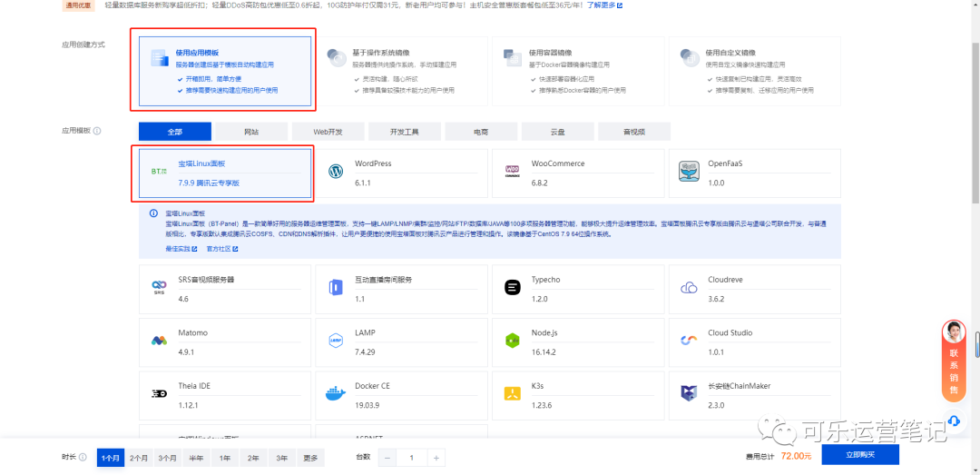Select 3个月 duration option

(x=168, y=458)
